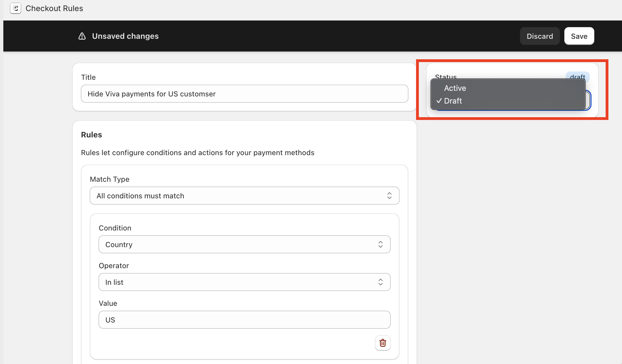
Task: Delete the Country condition with trash icon
Action: click(x=383, y=343)
